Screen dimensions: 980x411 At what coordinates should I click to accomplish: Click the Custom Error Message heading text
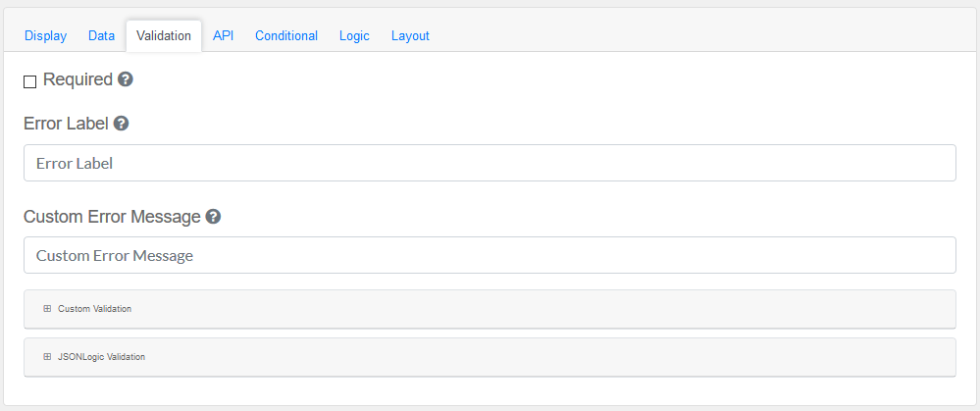(112, 217)
